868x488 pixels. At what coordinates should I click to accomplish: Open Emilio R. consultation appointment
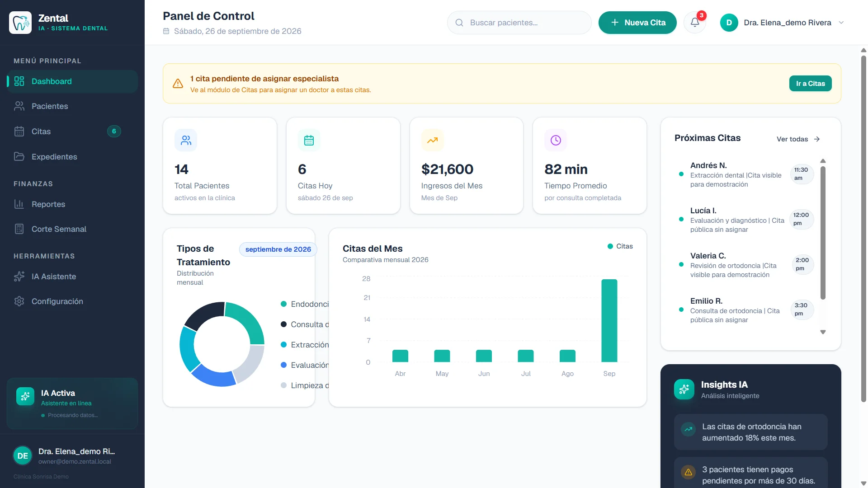pyautogui.click(x=745, y=310)
